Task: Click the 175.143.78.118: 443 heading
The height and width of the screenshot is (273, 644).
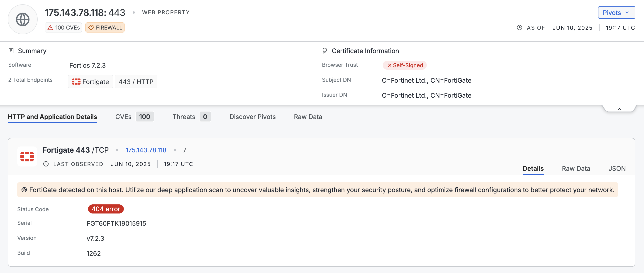Action: coord(85,12)
